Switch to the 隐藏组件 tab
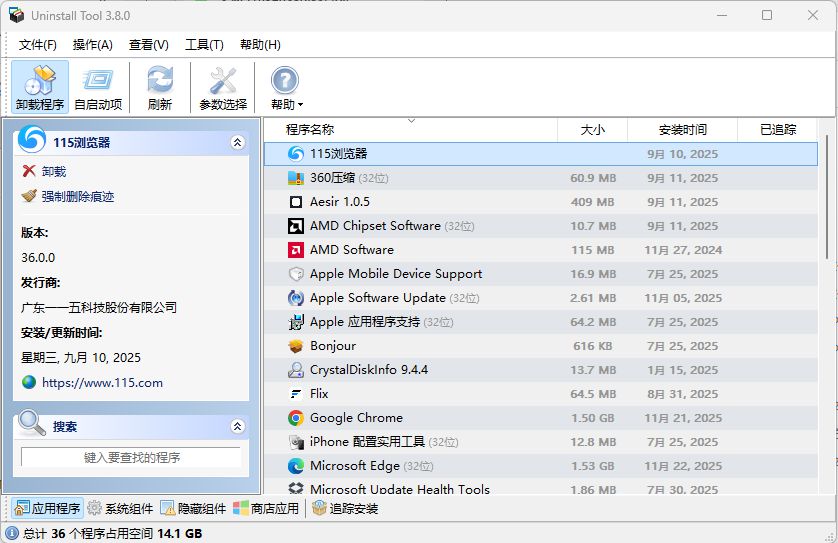The width and height of the screenshot is (838, 543). (x=193, y=508)
